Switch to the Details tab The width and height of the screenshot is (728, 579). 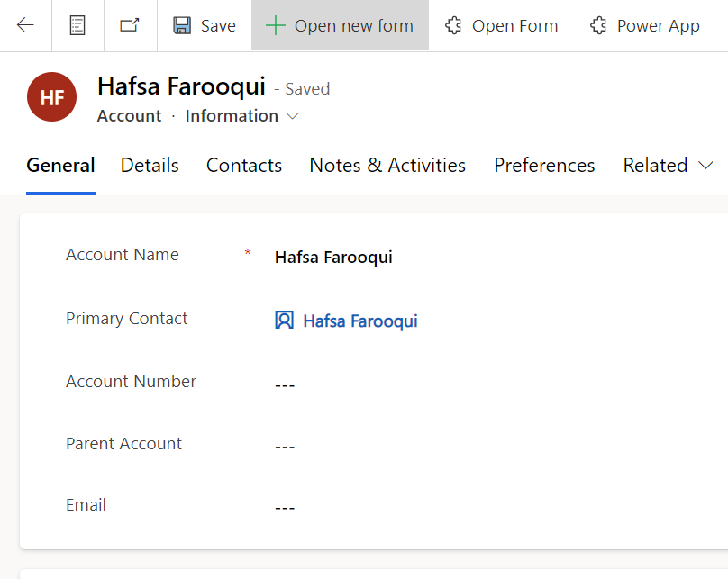pos(150,166)
